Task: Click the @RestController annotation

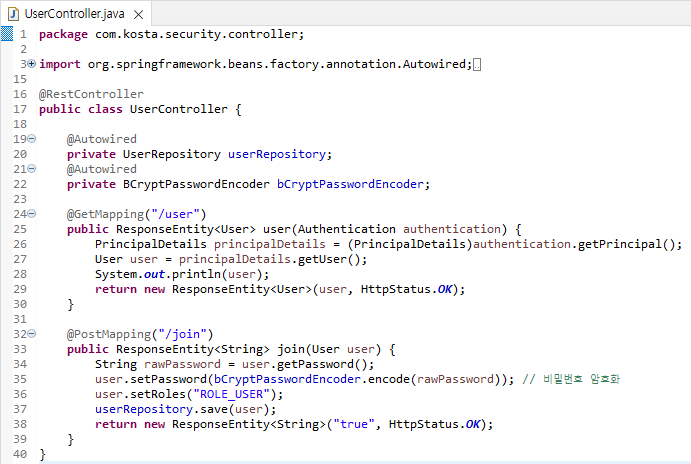Action: pos(91,94)
